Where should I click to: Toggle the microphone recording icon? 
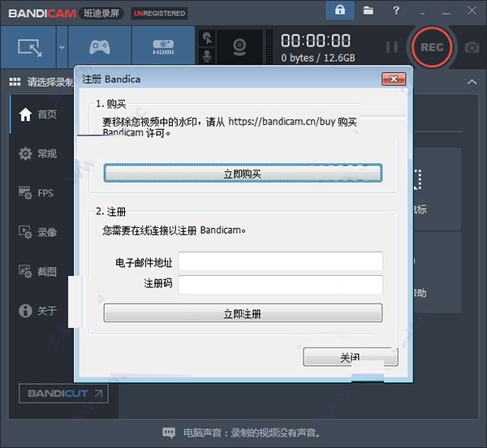tap(207, 56)
